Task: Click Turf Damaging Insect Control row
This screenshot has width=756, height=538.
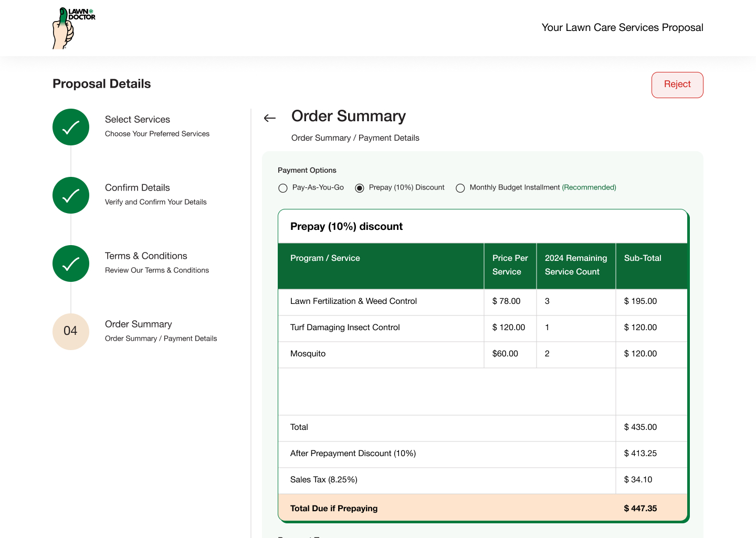Action: click(x=482, y=328)
